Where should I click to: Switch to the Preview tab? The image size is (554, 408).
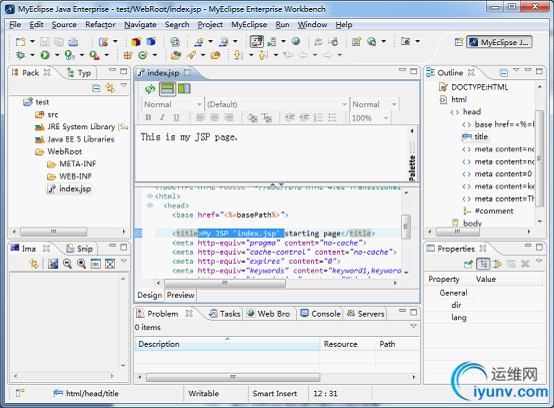[x=180, y=295]
